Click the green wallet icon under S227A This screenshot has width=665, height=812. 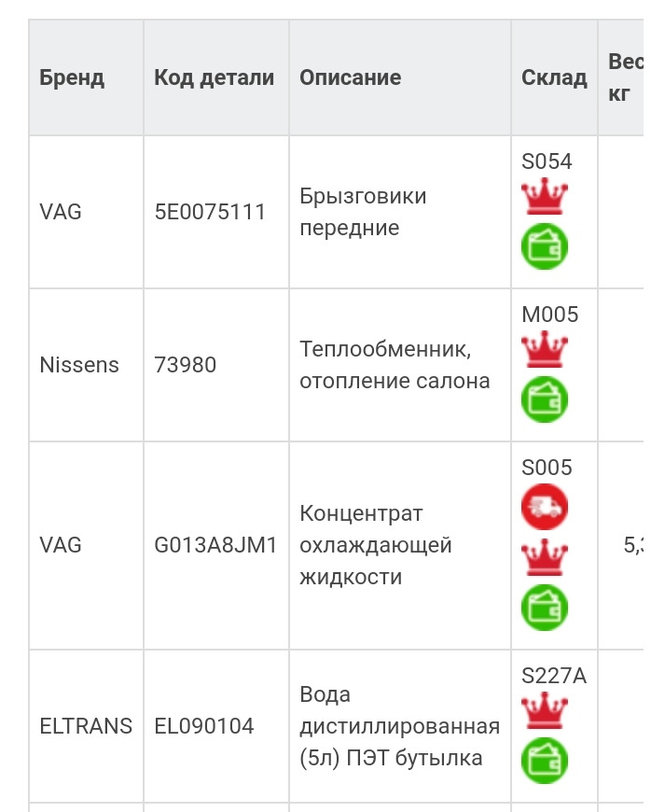(x=545, y=760)
